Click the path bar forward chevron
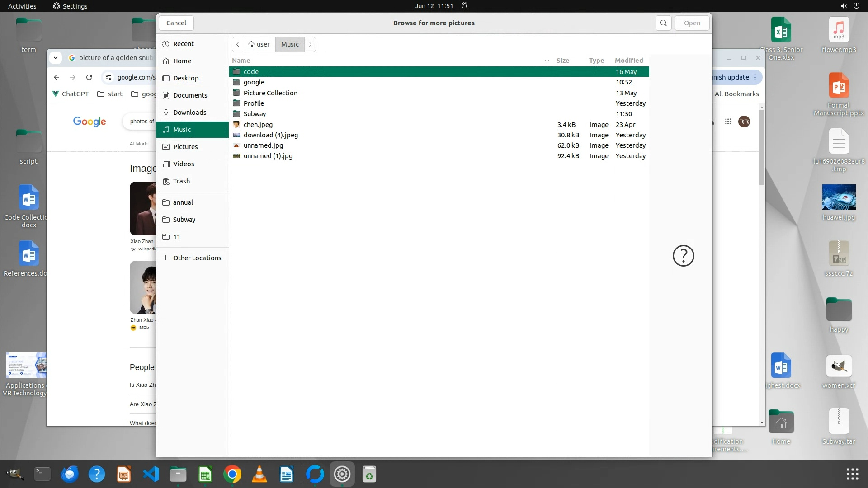Screen dimensions: 868x488 click(x=310, y=44)
